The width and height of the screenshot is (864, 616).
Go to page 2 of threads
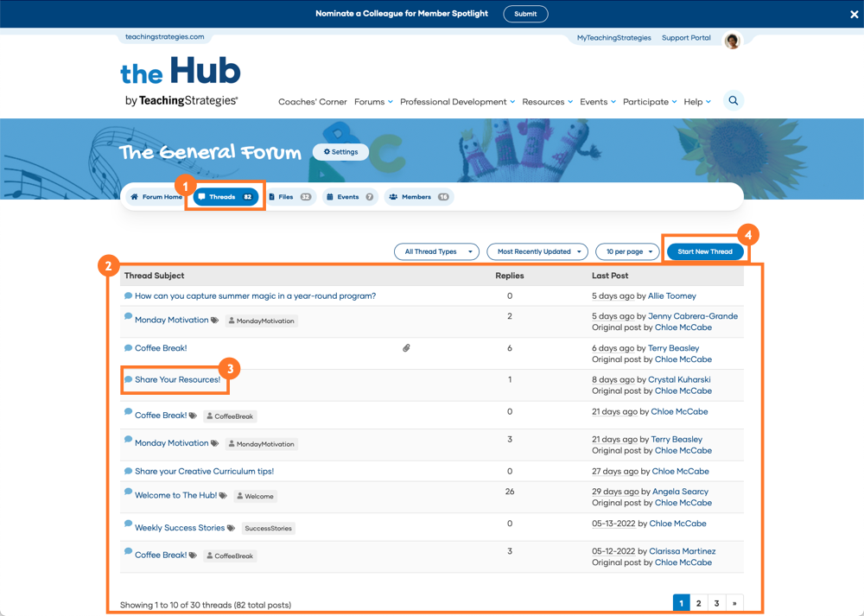(699, 602)
